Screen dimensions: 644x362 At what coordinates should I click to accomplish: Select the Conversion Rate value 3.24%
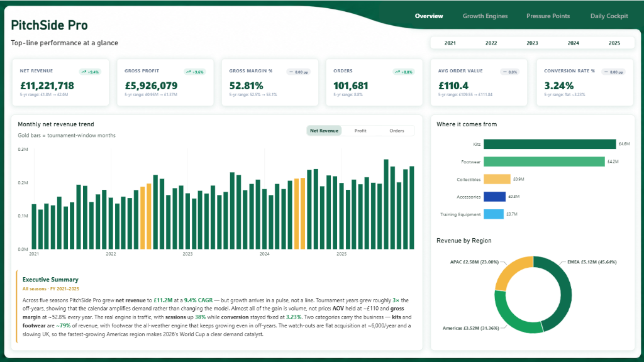[x=559, y=85]
